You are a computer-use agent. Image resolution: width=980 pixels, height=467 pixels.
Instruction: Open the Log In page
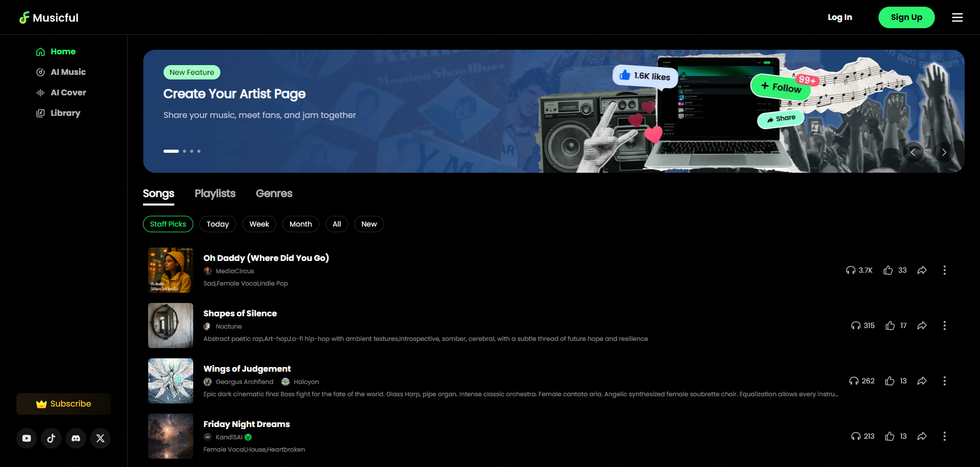pos(840,17)
